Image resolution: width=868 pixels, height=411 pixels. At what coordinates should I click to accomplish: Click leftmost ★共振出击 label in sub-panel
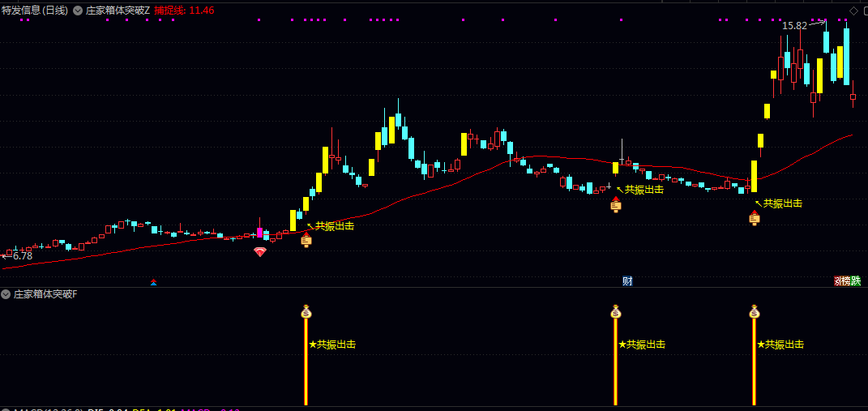(x=332, y=345)
